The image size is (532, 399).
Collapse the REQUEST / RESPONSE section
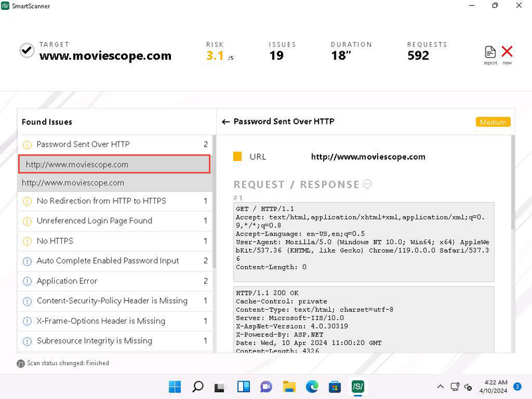pyautogui.click(x=367, y=184)
